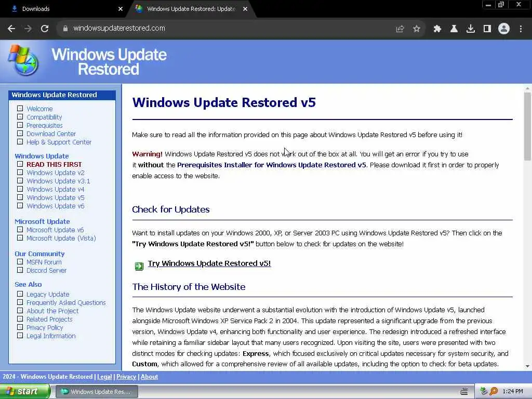
Task: Open the Legacy Update link
Action: pos(48,295)
